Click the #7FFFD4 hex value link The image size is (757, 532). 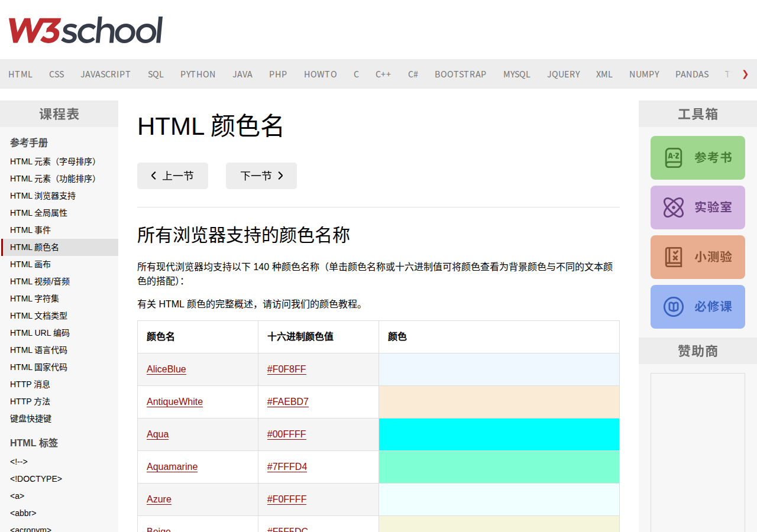click(287, 467)
